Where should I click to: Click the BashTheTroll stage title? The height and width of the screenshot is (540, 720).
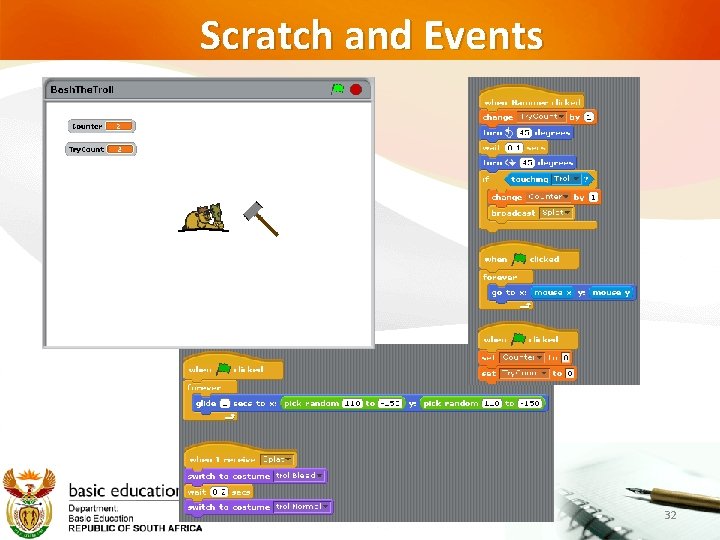82,90
